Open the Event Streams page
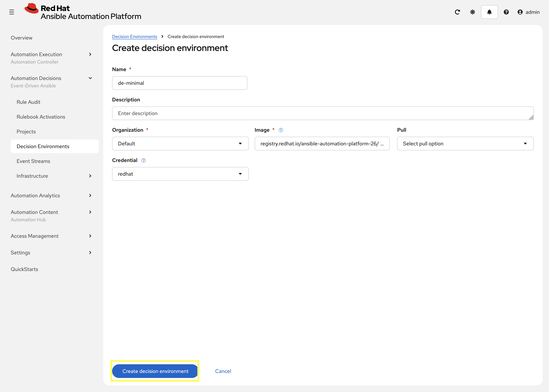Image resolution: width=549 pixels, height=392 pixels. (x=33, y=161)
